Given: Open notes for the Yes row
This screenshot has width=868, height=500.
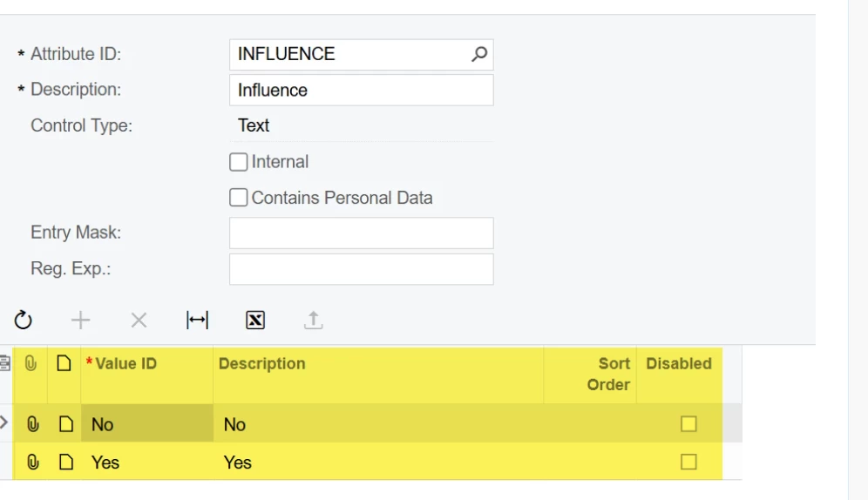Looking at the screenshot, I should (65, 463).
